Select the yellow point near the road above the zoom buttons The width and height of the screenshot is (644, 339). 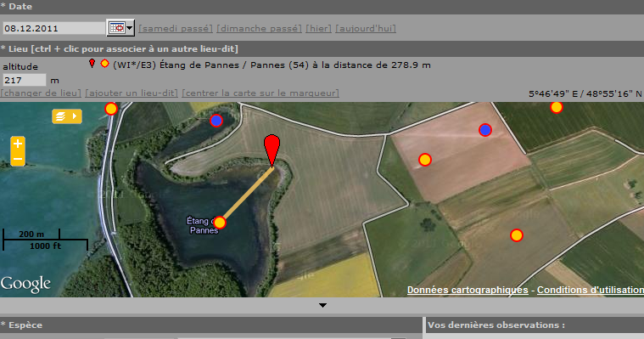[111, 109]
